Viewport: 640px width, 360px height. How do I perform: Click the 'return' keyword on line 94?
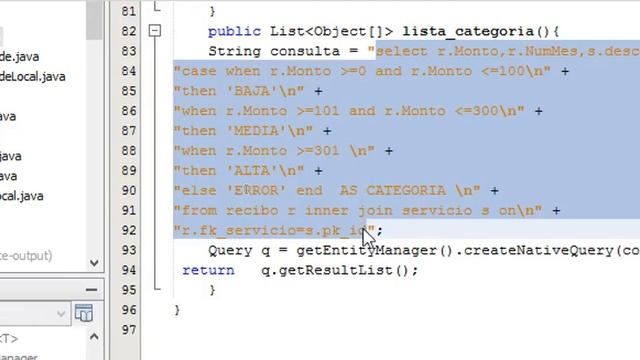point(208,270)
